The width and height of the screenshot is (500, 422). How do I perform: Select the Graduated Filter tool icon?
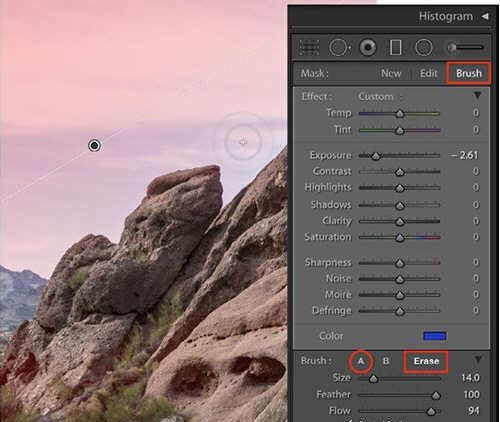click(x=396, y=47)
